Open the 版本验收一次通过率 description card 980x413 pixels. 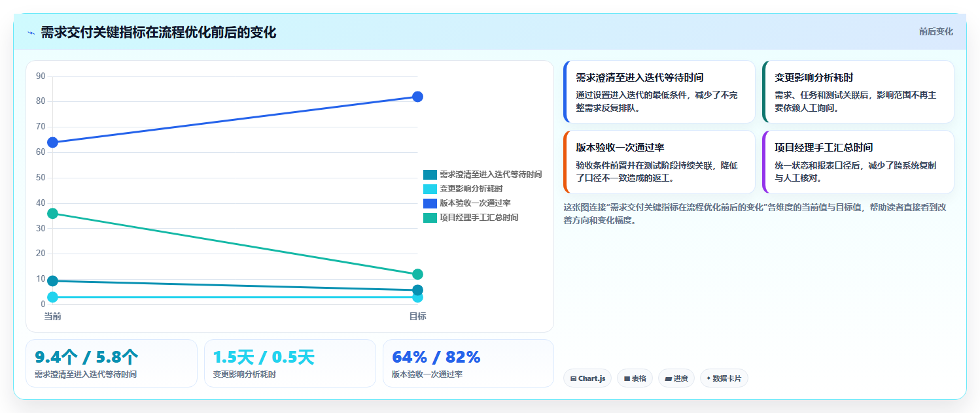(x=659, y=162)
